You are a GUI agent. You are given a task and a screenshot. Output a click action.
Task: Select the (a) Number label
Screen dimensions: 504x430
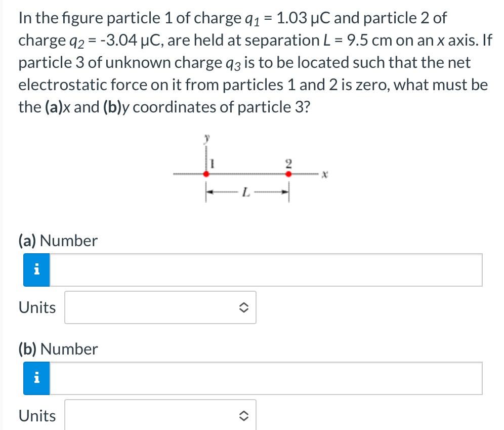(x=57, y=240)
